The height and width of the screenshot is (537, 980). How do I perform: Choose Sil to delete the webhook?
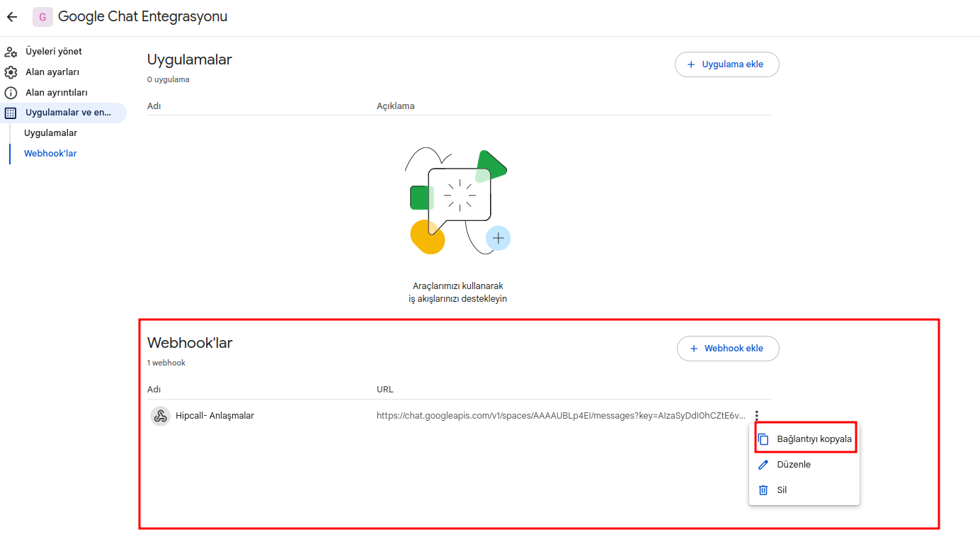782,490
